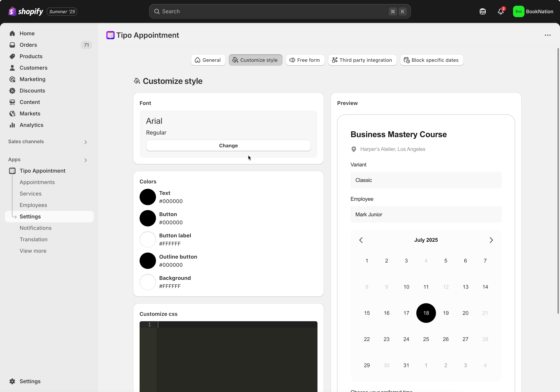560x392 pixels.
Task: Click the Change font button
Action: [x=228, y=145]
